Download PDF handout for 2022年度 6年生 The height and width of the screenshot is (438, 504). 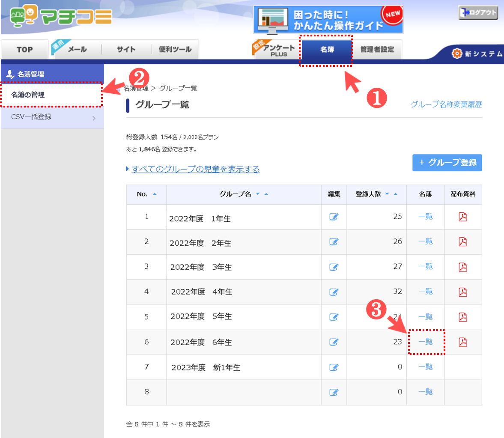[x=463, y=342]
